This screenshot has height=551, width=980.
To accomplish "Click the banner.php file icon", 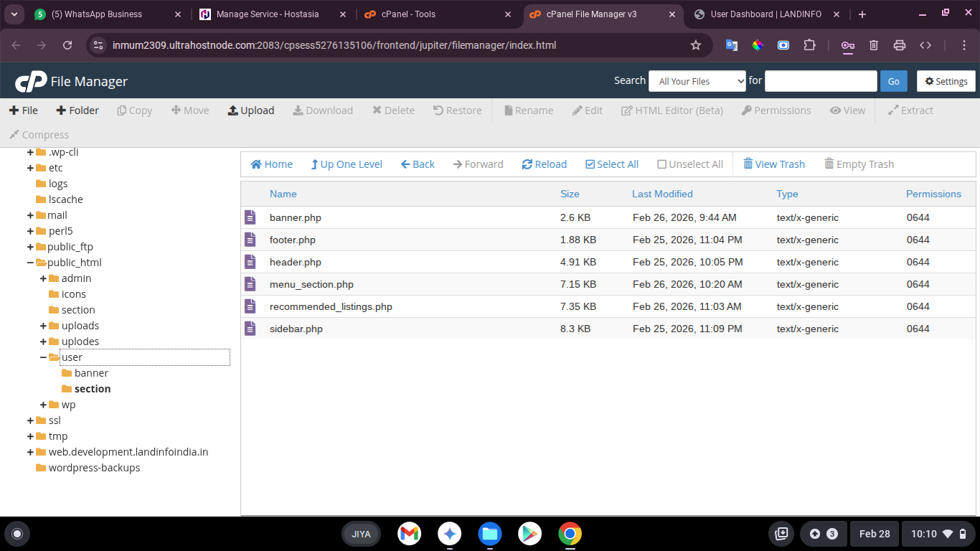I will (x=250, y=217).
